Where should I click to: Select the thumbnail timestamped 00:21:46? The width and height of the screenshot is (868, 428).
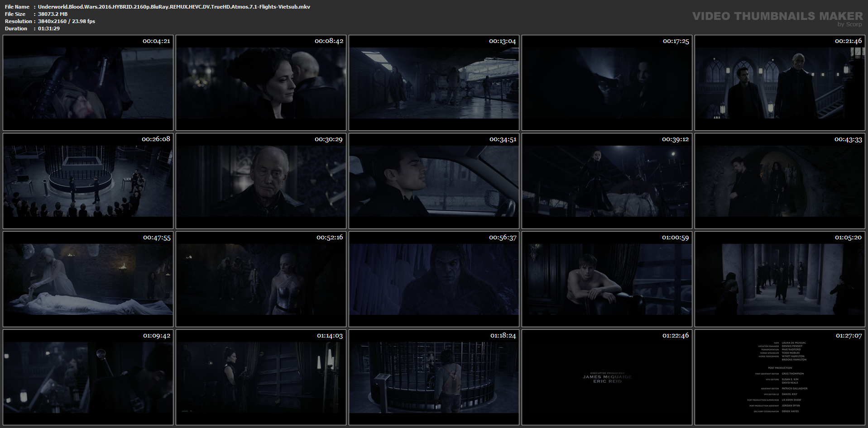pyautogui.click(x=780, y=83)
